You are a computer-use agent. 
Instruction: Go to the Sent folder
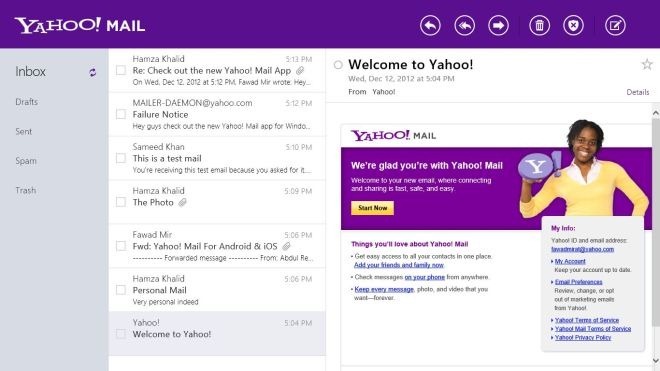(x=24, y=131)
